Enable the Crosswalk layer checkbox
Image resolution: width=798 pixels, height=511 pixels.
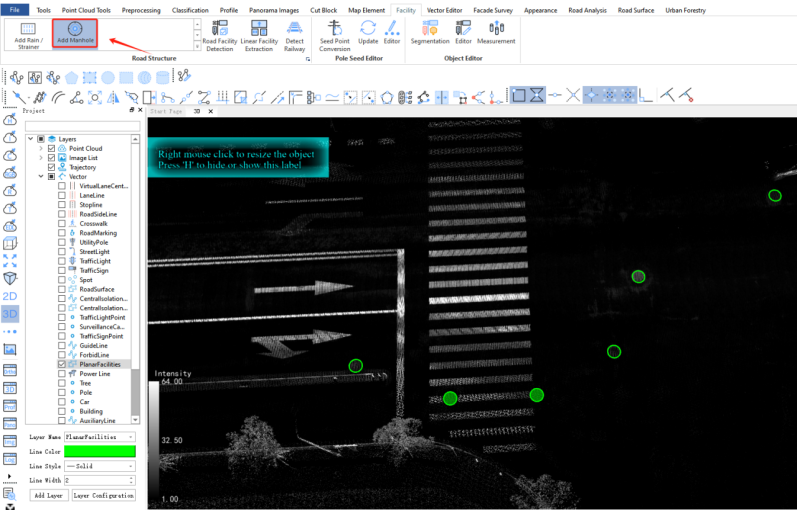pyautogui.click(x=62, y=223)
